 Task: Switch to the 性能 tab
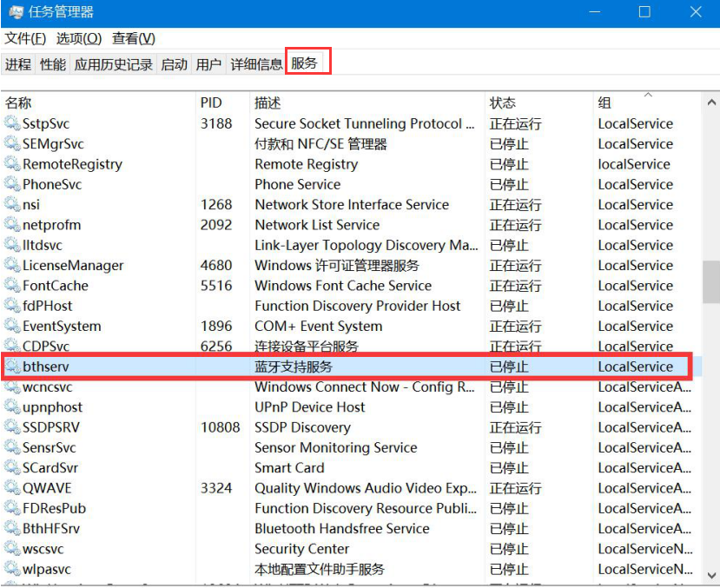(x=52, y=63)
